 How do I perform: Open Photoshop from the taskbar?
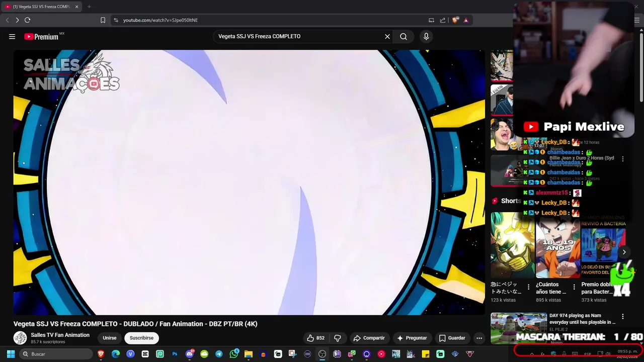click(x=175, y=354)
